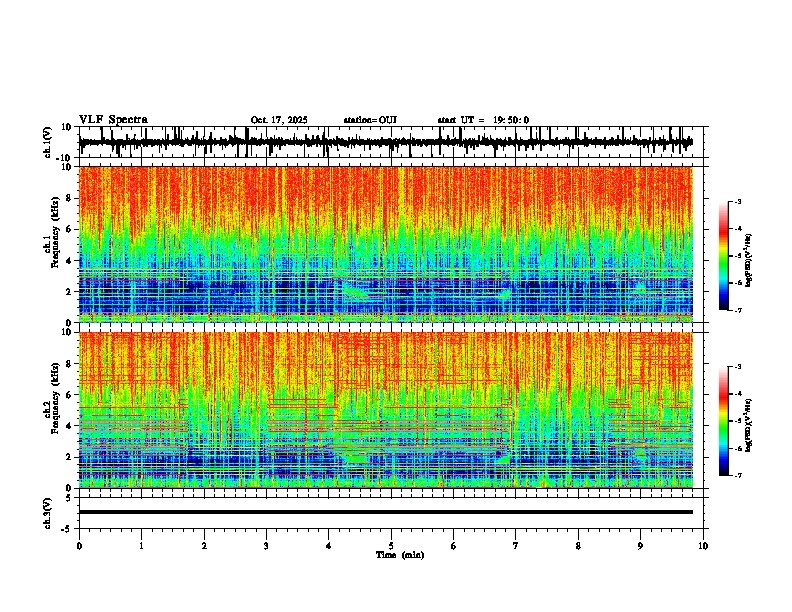Click the "VLF Spectra" plot title
Viewport: 792px width, 612px height.
(x=113, y=120)
